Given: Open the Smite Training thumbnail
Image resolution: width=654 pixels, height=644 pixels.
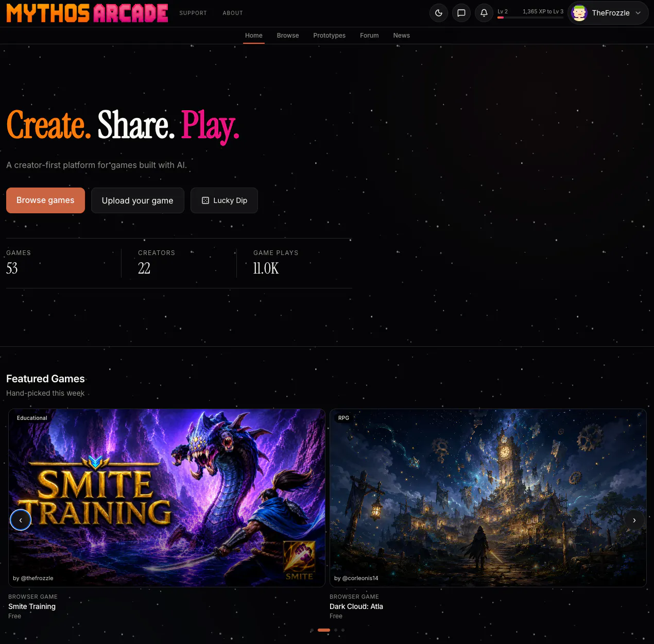Looking at the screenshot, I should [x=167, y=498].
